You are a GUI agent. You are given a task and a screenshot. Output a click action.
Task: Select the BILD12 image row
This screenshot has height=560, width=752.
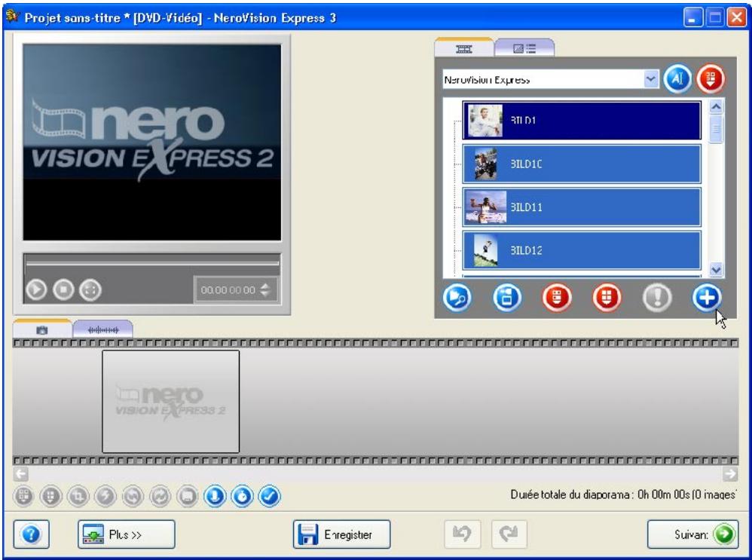tap(581, 250)
